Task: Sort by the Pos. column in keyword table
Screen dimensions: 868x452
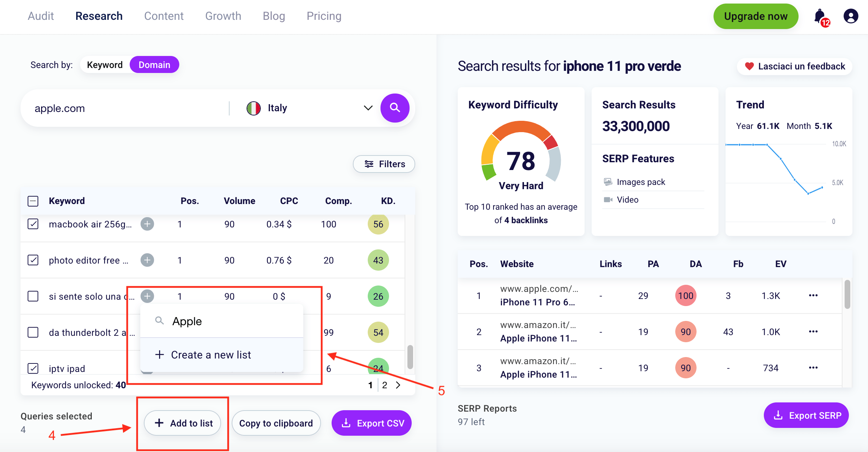Action: 190,201
